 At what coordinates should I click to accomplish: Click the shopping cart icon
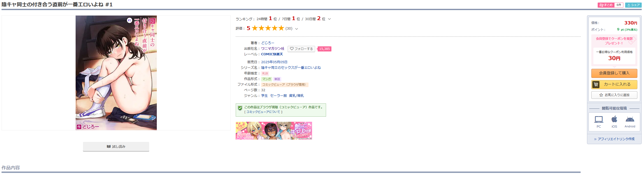click(x=596, y=84)
